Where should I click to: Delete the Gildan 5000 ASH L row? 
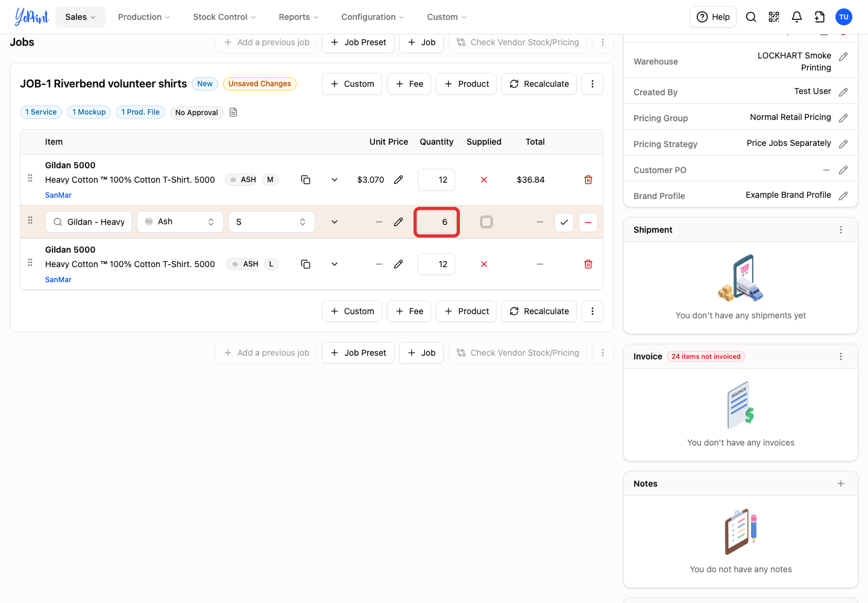tap(588, 264)
